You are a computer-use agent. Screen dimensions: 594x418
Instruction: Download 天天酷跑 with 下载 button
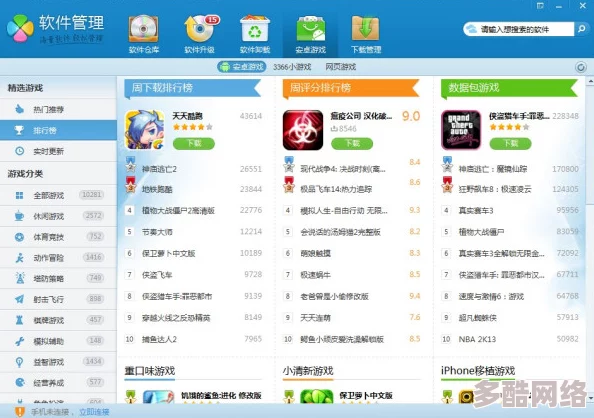tap(194, 143)
